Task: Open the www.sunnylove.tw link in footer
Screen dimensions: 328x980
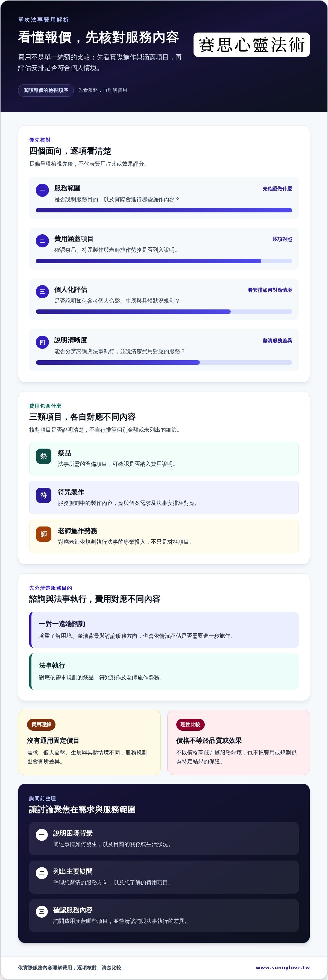Action: tap(283, 967)
